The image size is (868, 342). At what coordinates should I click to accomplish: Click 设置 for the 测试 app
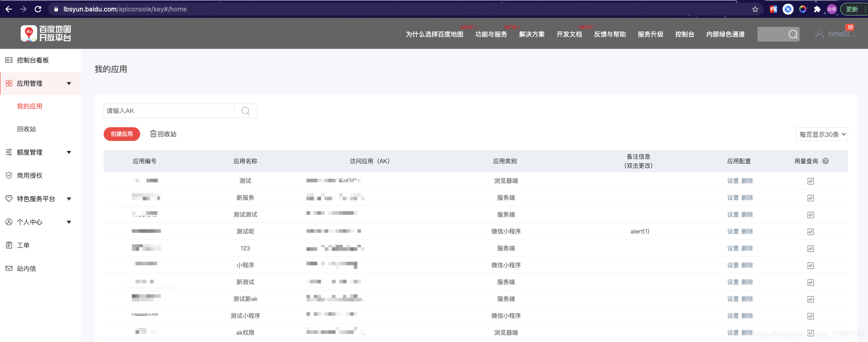tap(733, 181)
